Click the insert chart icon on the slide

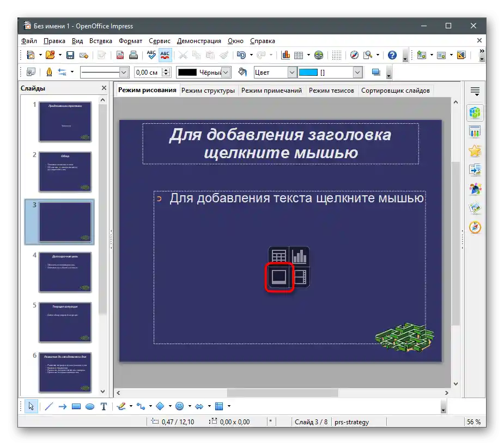300,256
